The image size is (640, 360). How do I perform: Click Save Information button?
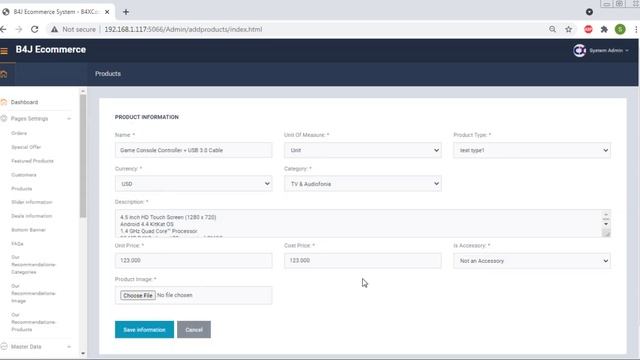[x=144, y=329]
